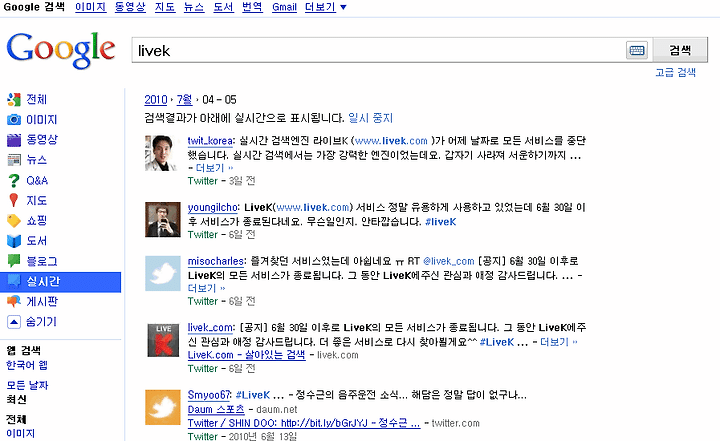Select the 쇼핑 label in sidebar
This screenshot has height=441, width=720.
(37, 220)
